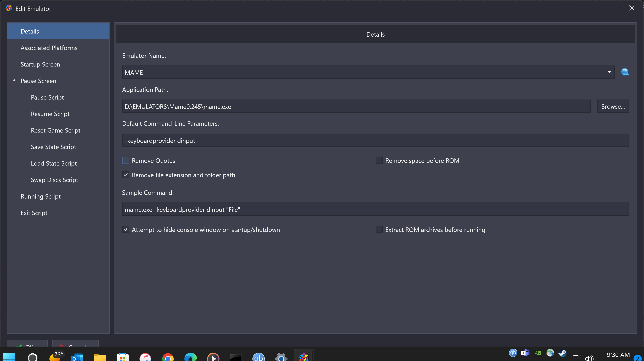Click the Cancel button

tap(75, 343)
